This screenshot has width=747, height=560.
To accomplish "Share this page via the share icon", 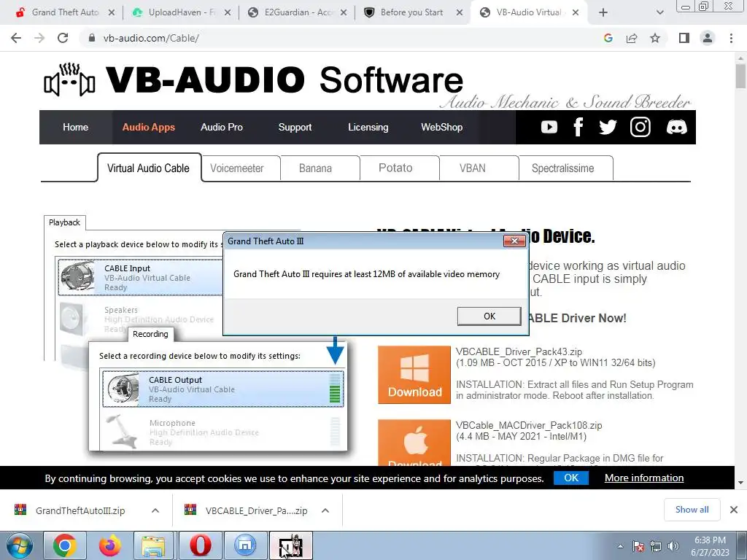I will coord(632,38).
